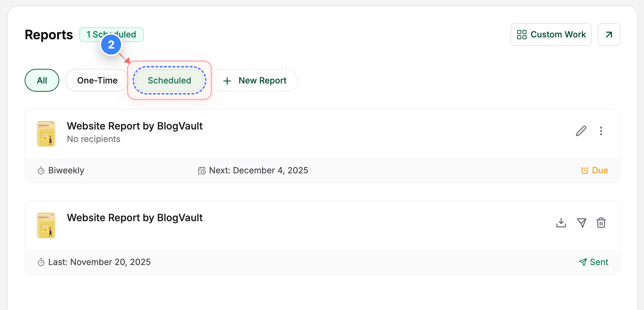Click the scheduled report's cover thumbnail
This screenshot has width=644, height=310.
[x=46, y=133]
